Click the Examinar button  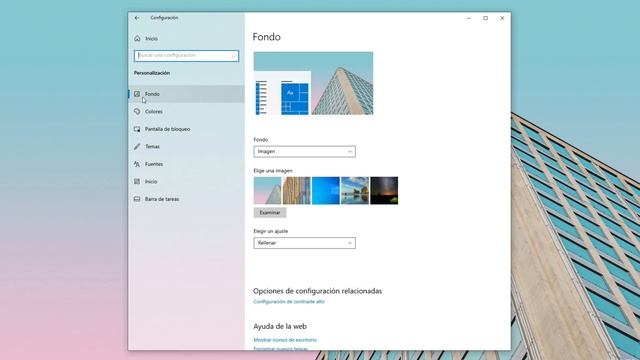tap(270, 213)
